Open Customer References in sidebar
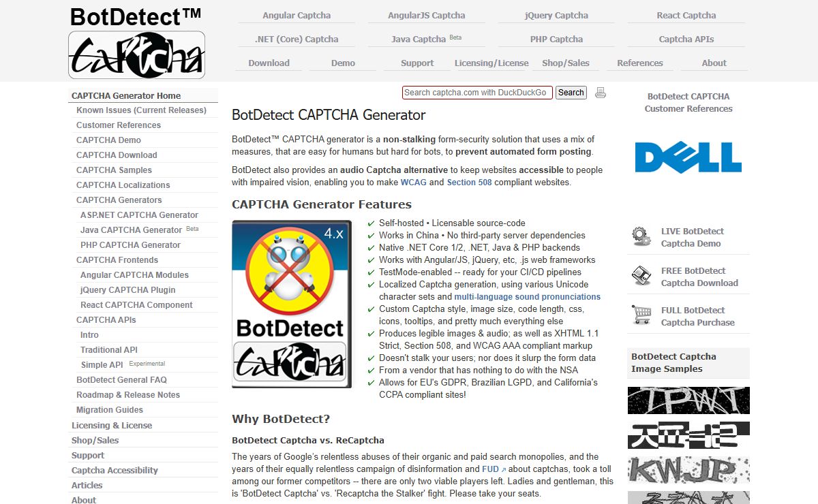This screenshot has width=818, height=504. pyautogui.click(x=119, y=125)
